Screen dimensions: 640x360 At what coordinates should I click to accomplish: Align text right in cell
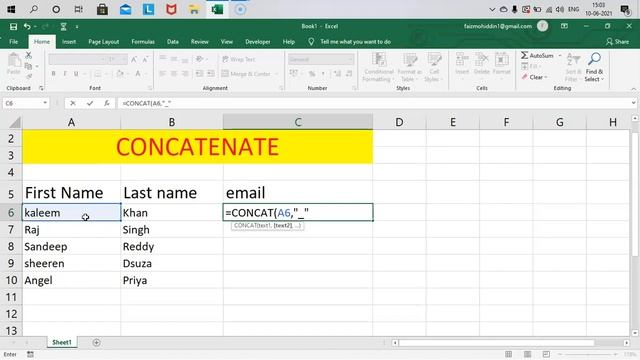click(185, 74)
